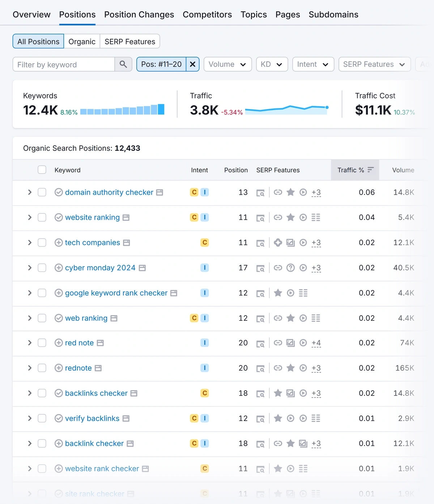Check the tech companies row checkbox
This screenshot has height=504, width=434.
pos(42,242)
